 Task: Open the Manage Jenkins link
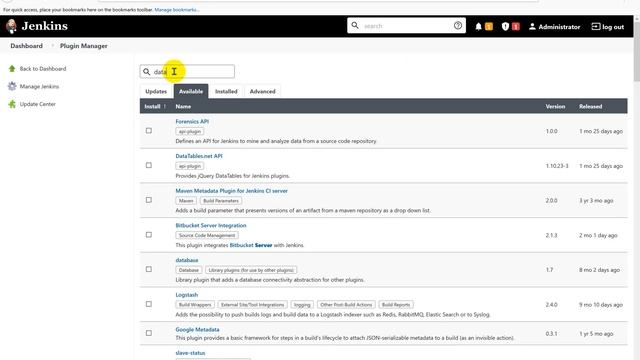[39, 87]
